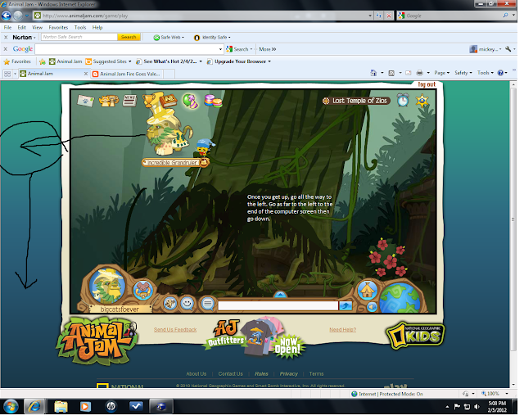Open About Us footer link
The image size is (524, 420).
pos(196,373)
